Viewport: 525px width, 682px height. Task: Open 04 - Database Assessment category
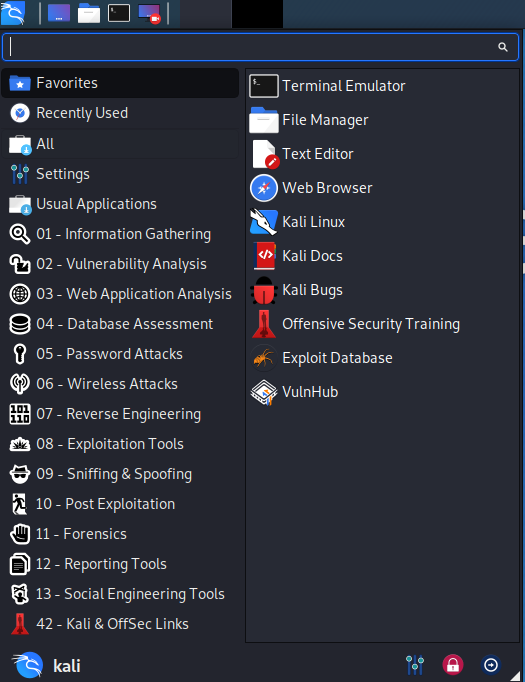click(x=120, y=324)
